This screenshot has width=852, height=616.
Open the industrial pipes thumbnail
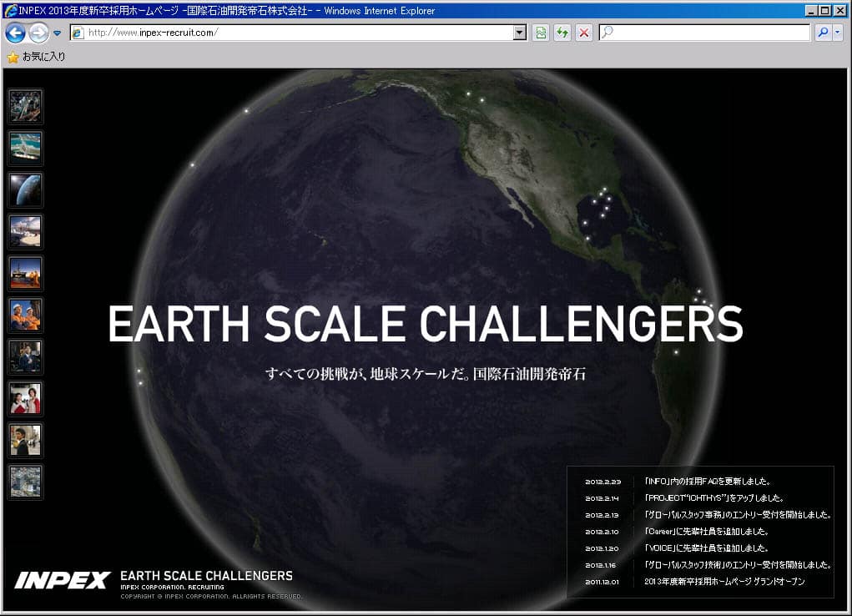click(25, 107)
